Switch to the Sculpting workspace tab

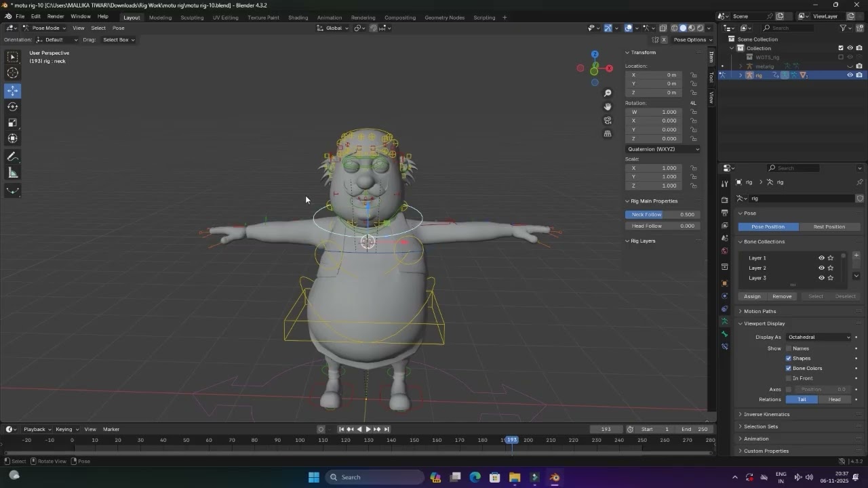(x=192, y=17)
